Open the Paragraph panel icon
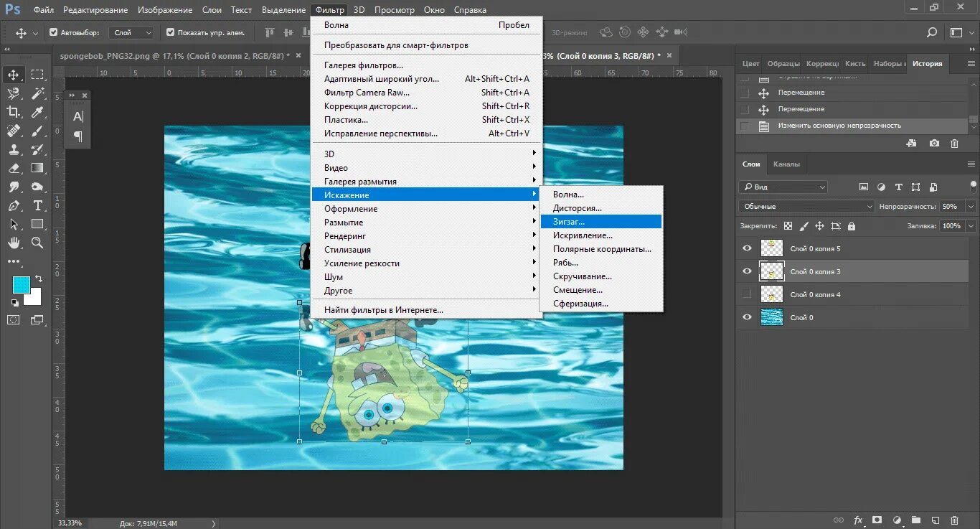This screenshot has height=529, width=980. coord(78,136)
